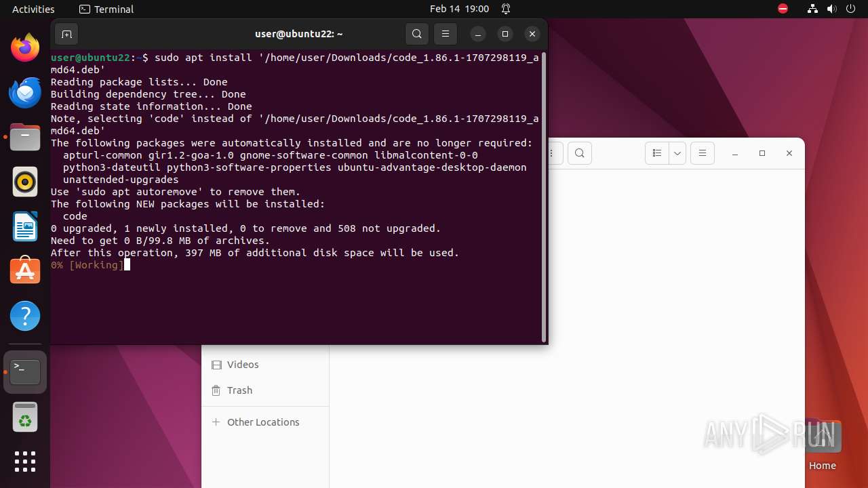The image size is (868, 488).
Task: Open the power menu icon
Action: tap(851, 9)
